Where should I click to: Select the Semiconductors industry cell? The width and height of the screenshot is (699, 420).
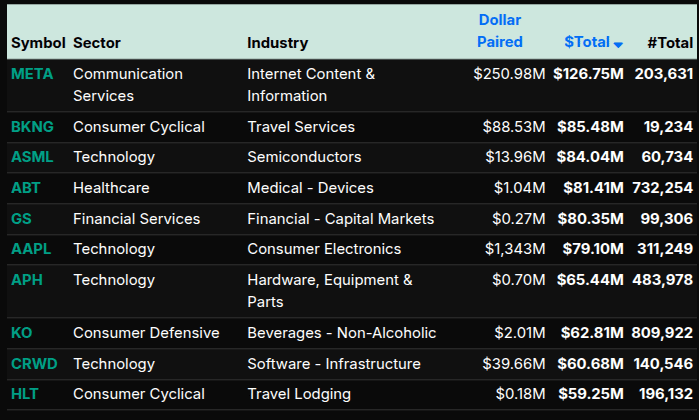click(x=304, y=157)
